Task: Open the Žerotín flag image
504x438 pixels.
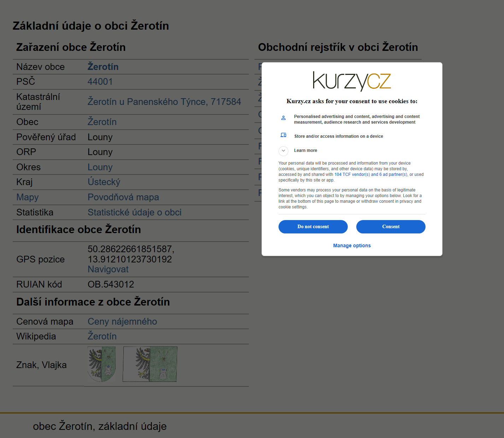Action: [x=150, y=364]
